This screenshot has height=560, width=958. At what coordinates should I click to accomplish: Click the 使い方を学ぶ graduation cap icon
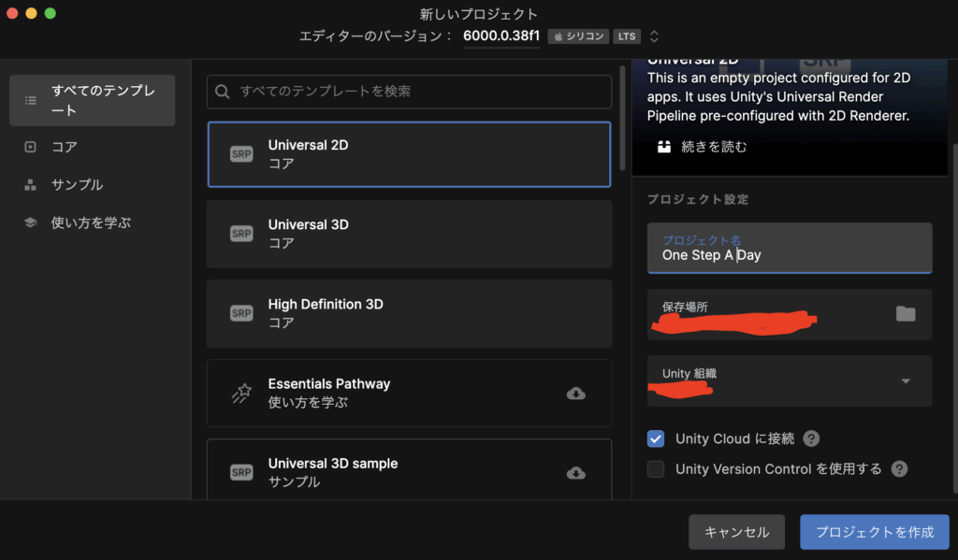[30, 223]
